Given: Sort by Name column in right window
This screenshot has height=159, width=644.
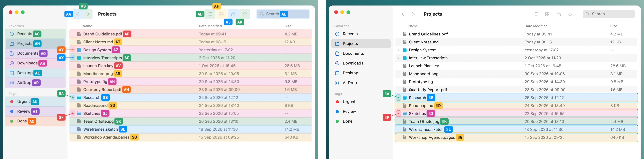Looking at the screenshot, I should tap(413, 26).
